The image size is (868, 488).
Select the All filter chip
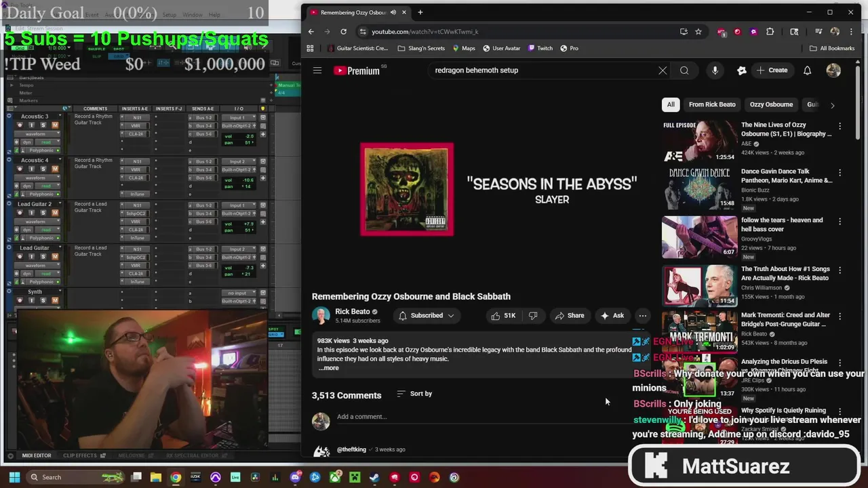tap(671, 104)
